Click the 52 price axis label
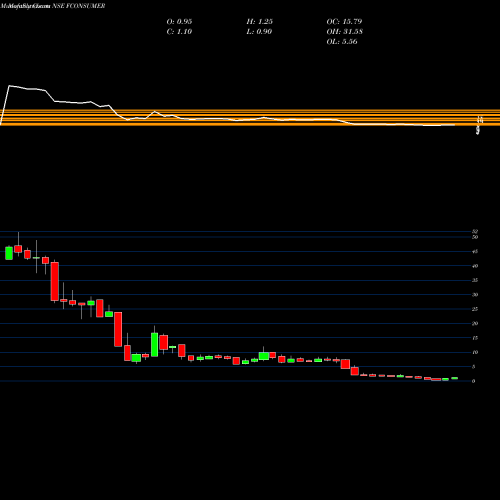 475,231
